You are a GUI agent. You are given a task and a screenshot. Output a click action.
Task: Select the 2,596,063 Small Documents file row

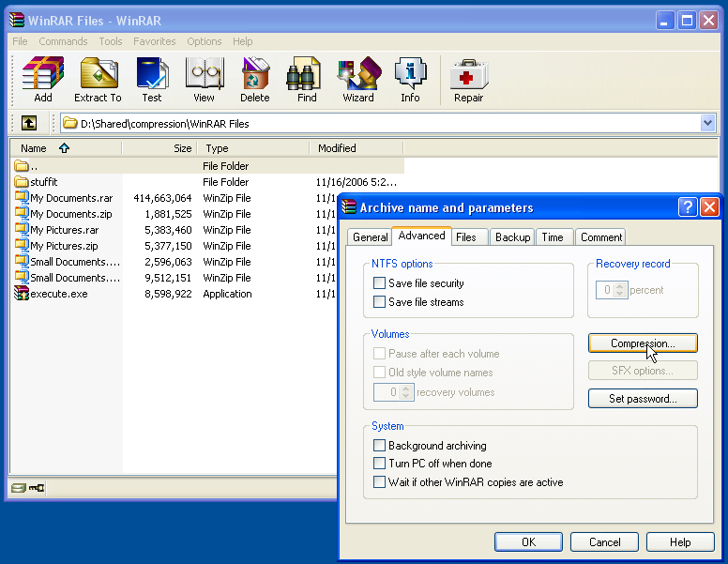point(174,262)
